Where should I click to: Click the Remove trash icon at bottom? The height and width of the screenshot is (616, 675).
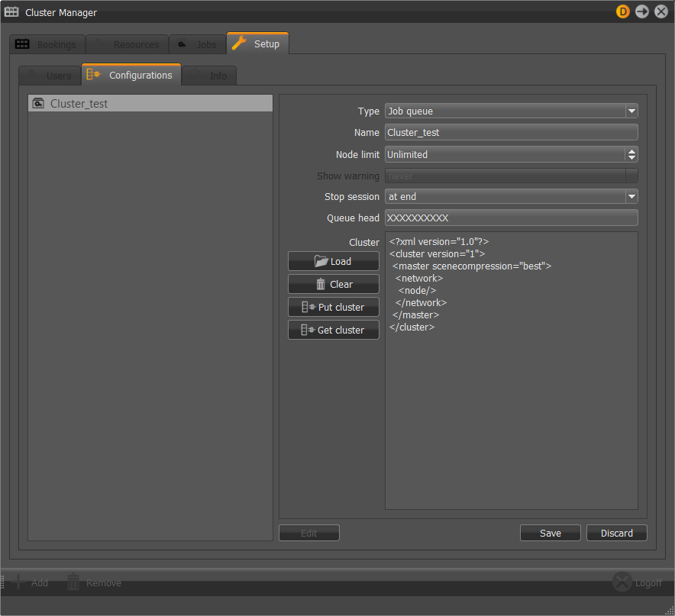(73, 582)
